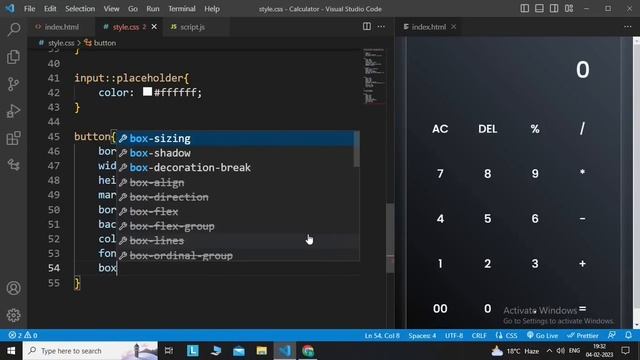Image resolution: width=640 pixels, height=360 pixels.
Task: Choose box-sizing suggestion
Action: click(x=235, y=138)
